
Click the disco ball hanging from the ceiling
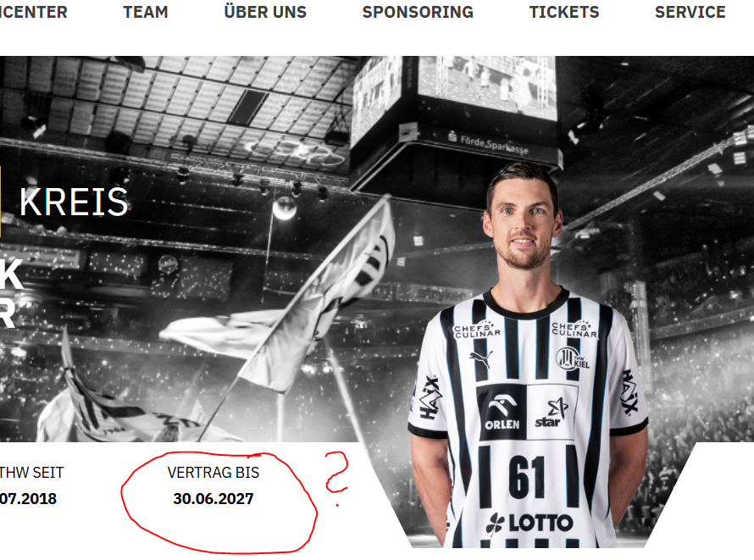click(284, 208)
